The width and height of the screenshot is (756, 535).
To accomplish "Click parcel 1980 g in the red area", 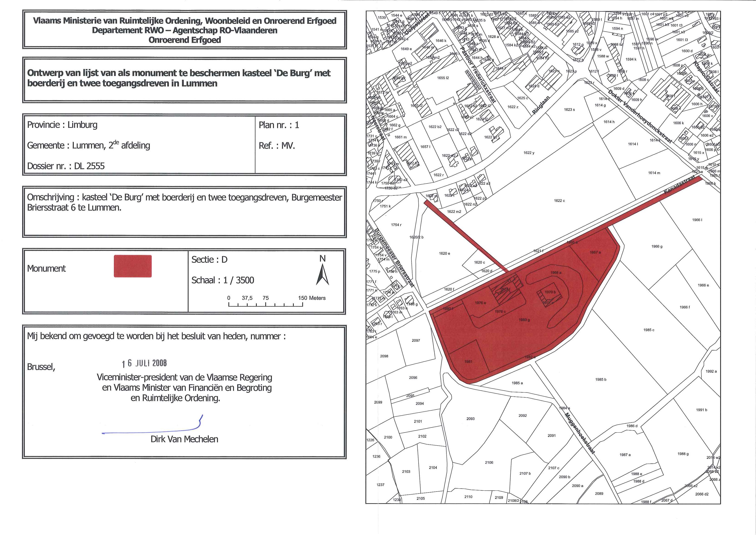I will (x=524, y=320).
